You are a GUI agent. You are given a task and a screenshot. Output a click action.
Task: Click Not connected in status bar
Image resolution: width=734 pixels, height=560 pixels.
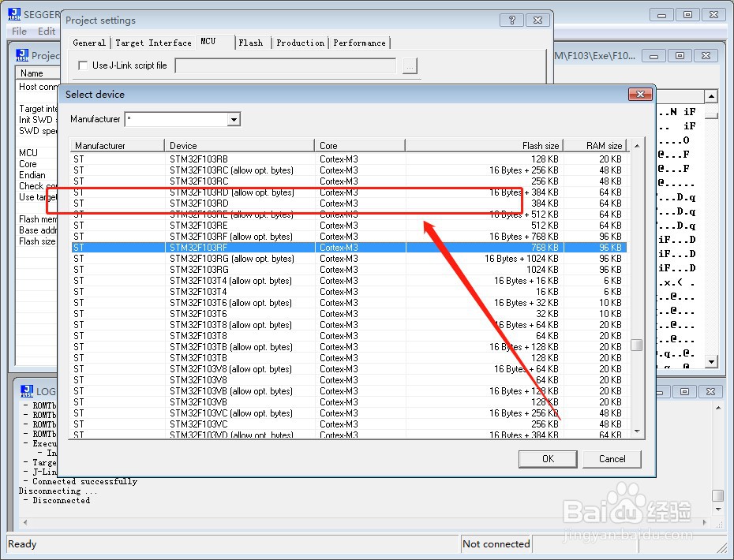pyautogui.click(x=496, y=543)
